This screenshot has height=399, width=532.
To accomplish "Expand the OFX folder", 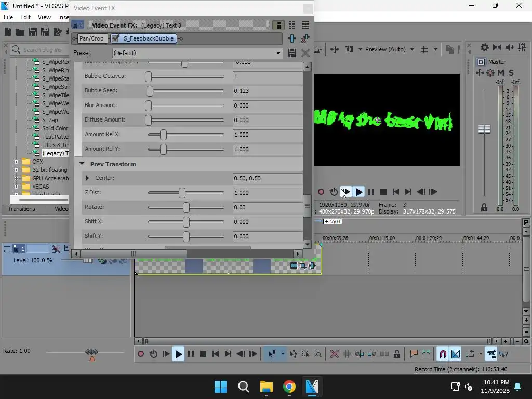I will pyautogui.click(x=16, y=162).
